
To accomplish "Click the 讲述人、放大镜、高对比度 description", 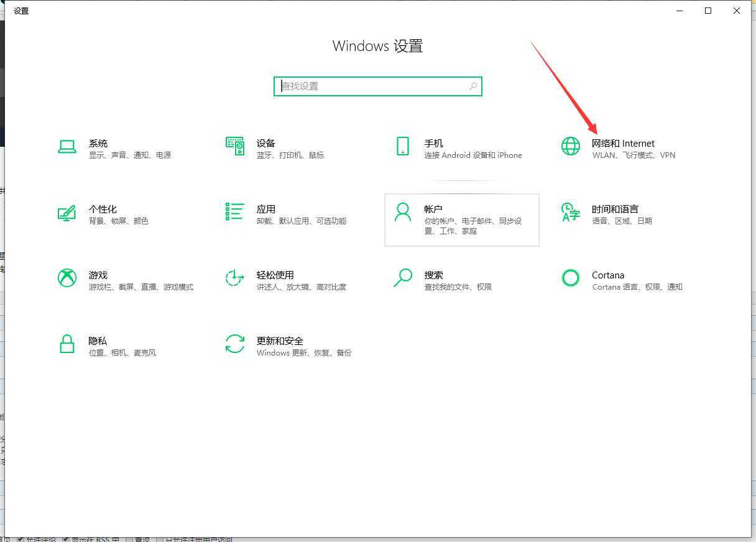I will pos(302,287).
